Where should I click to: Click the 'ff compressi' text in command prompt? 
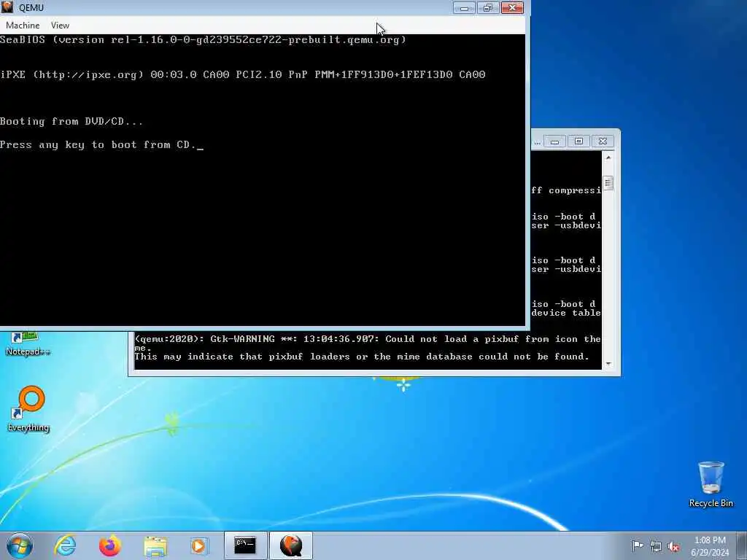coord(566,190)
